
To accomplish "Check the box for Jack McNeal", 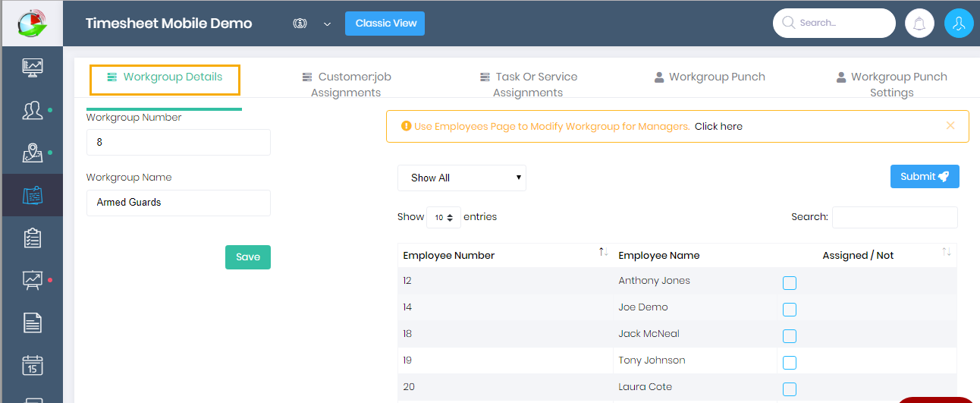I will [x=790, y=336].
